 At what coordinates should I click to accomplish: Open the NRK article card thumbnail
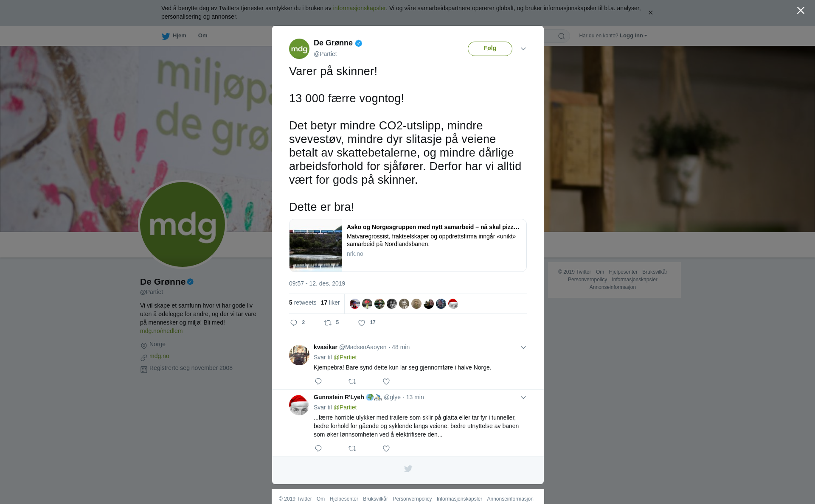coord(315,245)
